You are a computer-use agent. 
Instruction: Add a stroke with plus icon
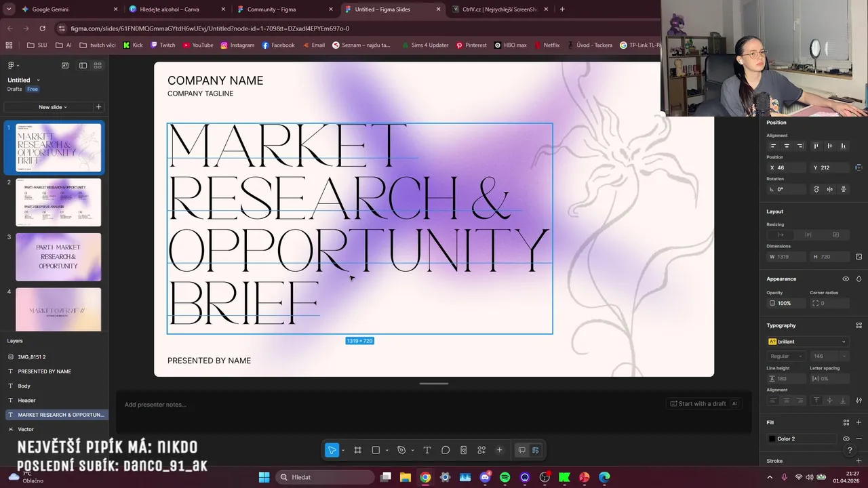point(859,461)
